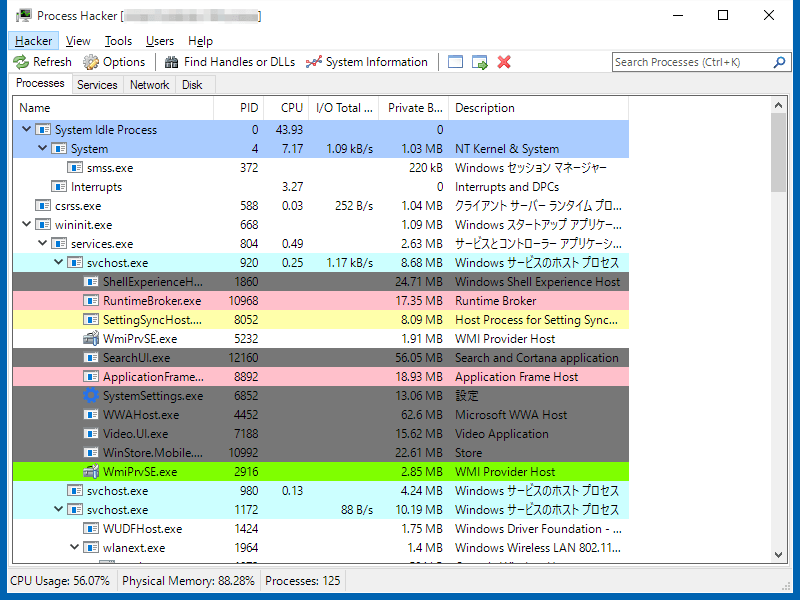
Task: Click the WmiPrvSE.exe 5232 icon
Action: 91,339
